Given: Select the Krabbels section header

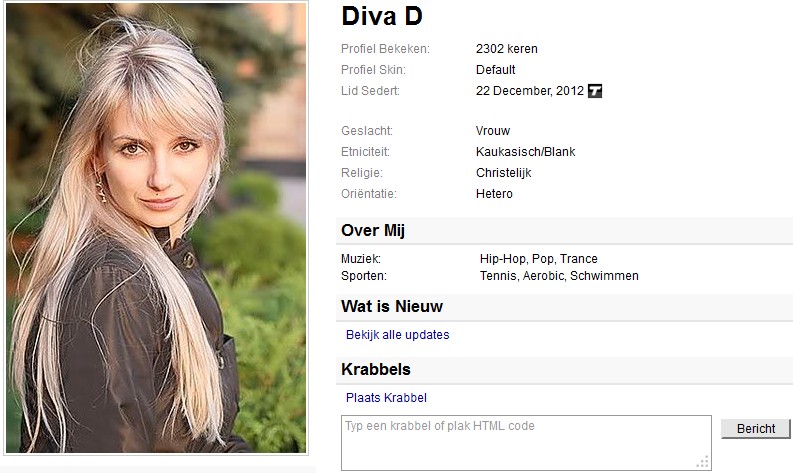Looking at the screenshot, I should 564,370.
